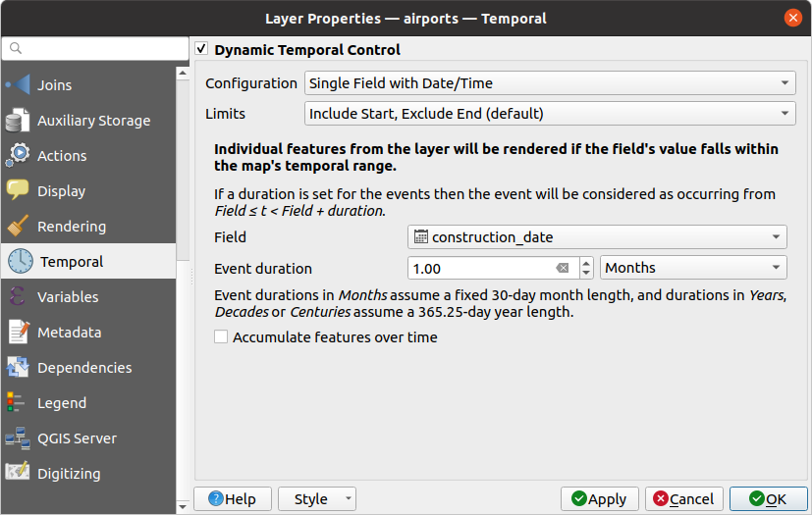Select the Variables epsilon icon

tap(19, 297)
